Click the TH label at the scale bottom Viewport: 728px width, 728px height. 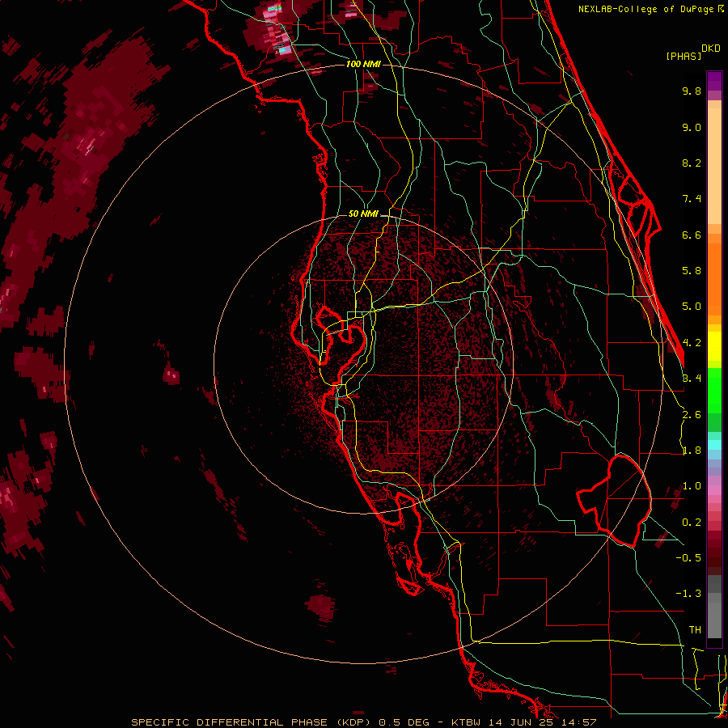(x=695, y=630)
